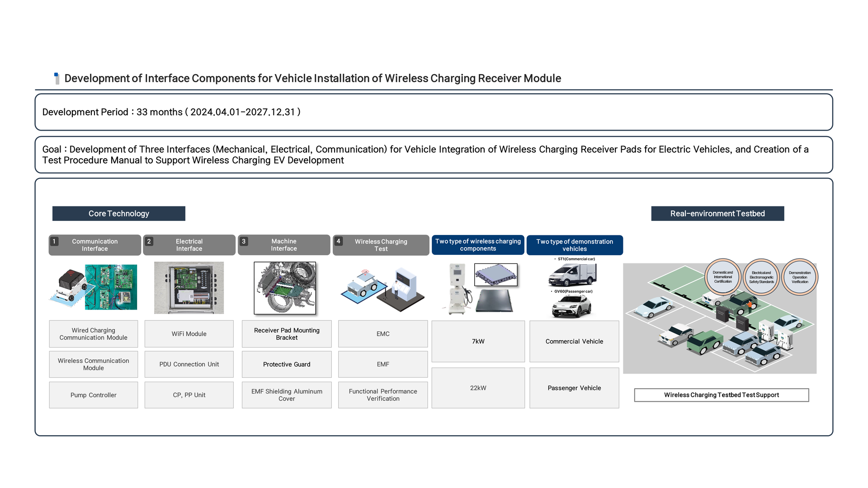Viewport: 868px width, 488px height.
Task: Click the Wired Charging Communication Module box
Action: [94, 334]
